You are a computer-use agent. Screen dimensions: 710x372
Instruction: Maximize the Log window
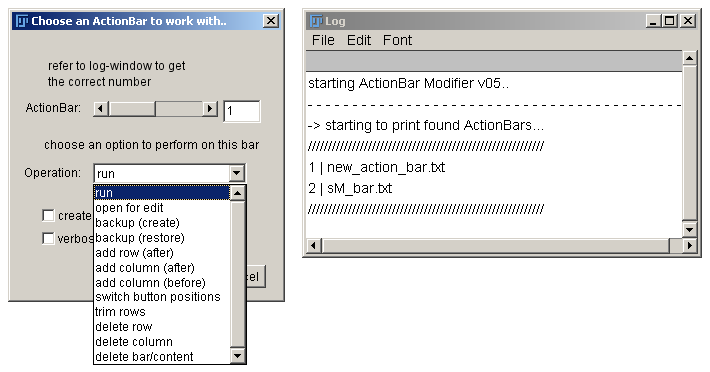pos(669,21)
